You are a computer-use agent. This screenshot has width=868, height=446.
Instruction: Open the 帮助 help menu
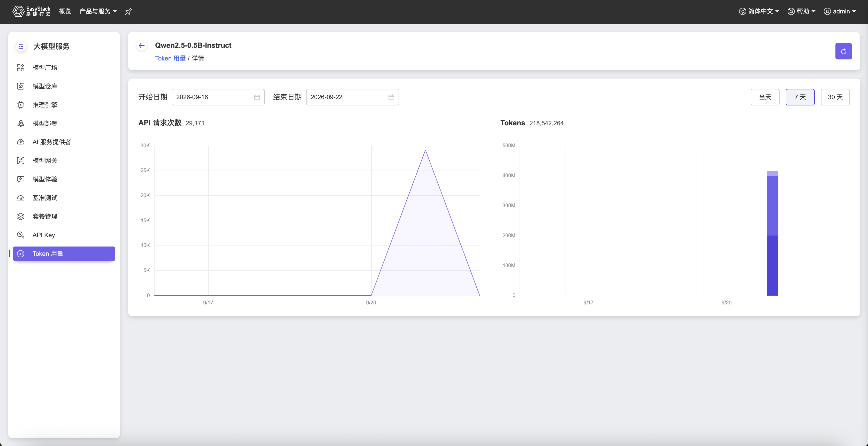point(801,11)
